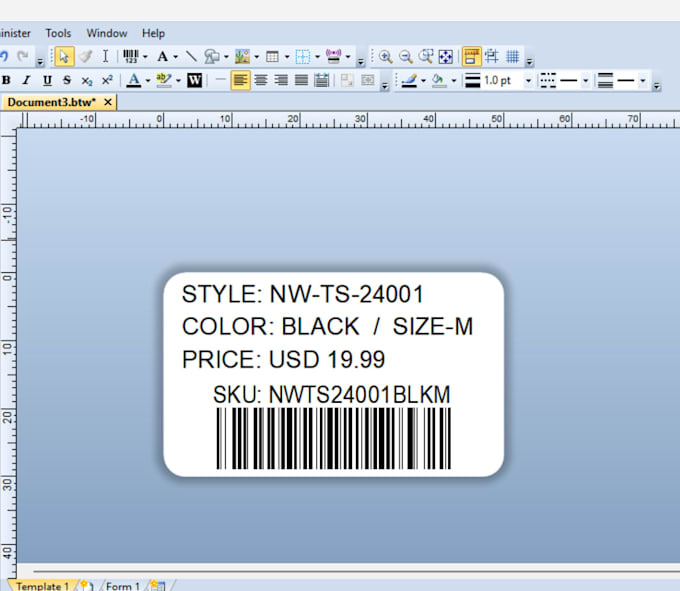Screen dimensions: 680x591
Task: Click the RFID encoder tool icon
Action: pyautogui.click(x=333, y=56)
